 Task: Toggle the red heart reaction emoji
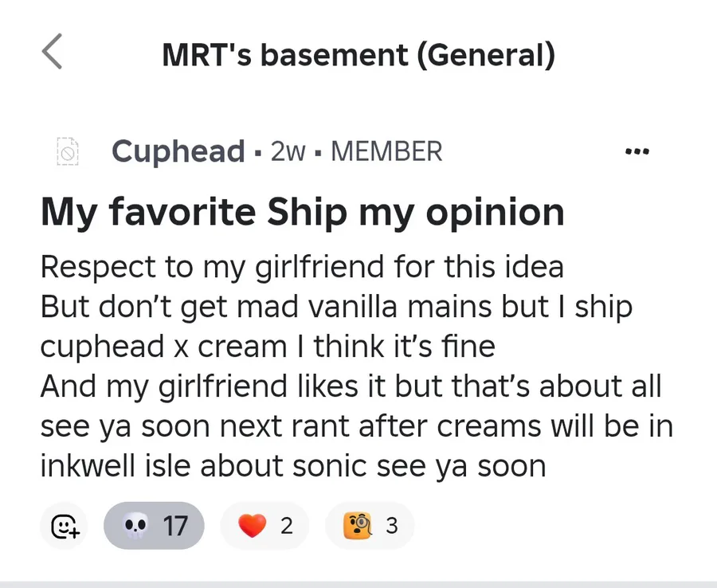coord(252,526)
